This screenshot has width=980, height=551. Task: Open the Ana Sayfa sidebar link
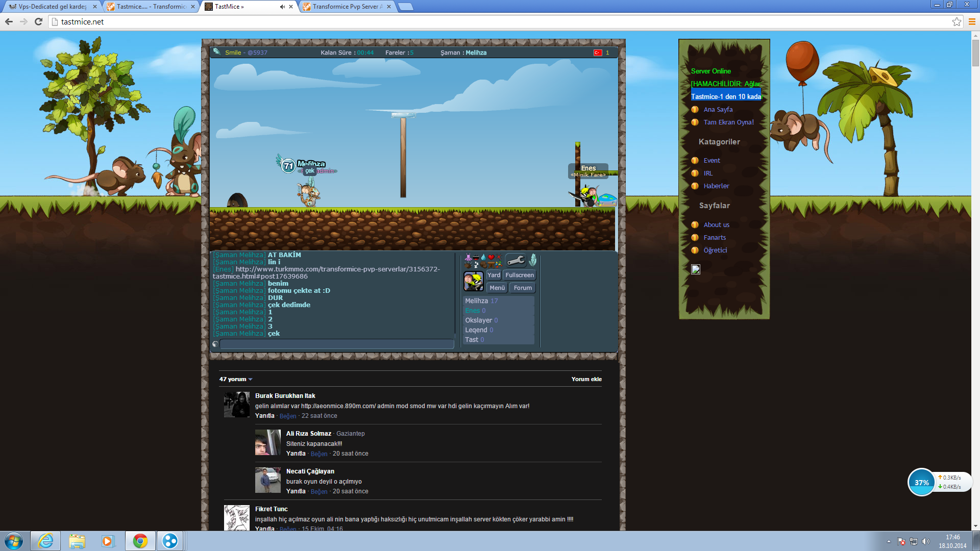click(718, 109)
